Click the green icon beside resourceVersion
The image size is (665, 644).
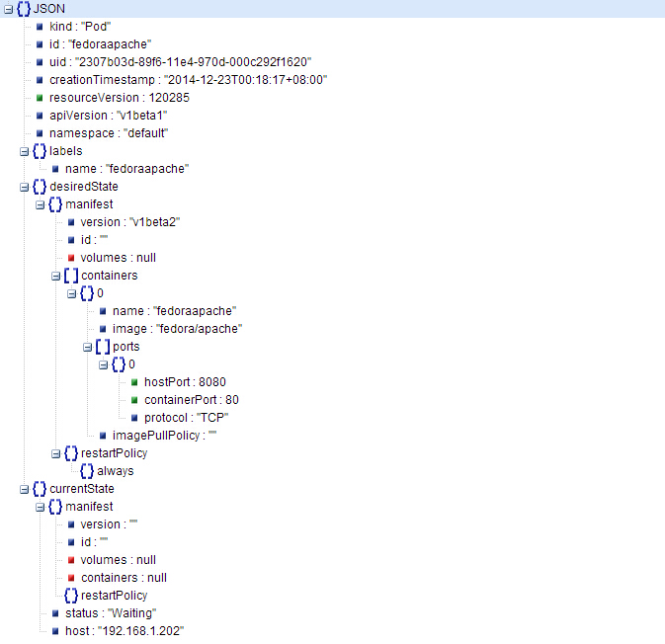pos(41,98)
